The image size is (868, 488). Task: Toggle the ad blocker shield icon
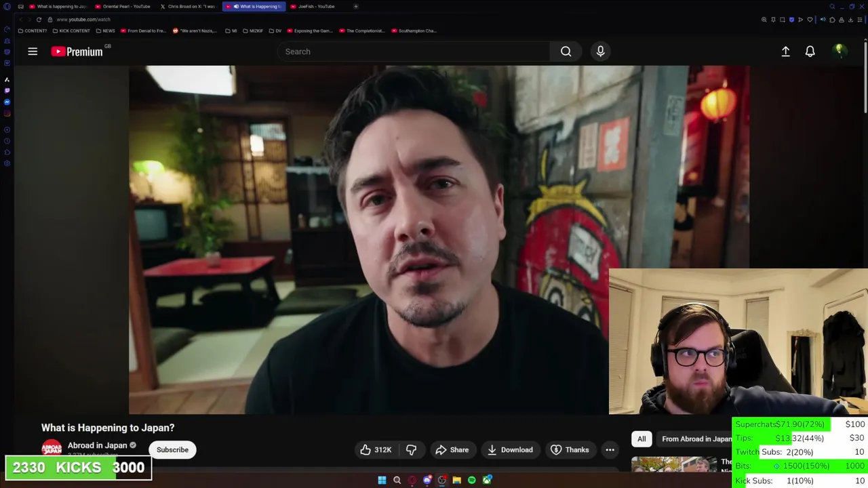tap(791, 20)
